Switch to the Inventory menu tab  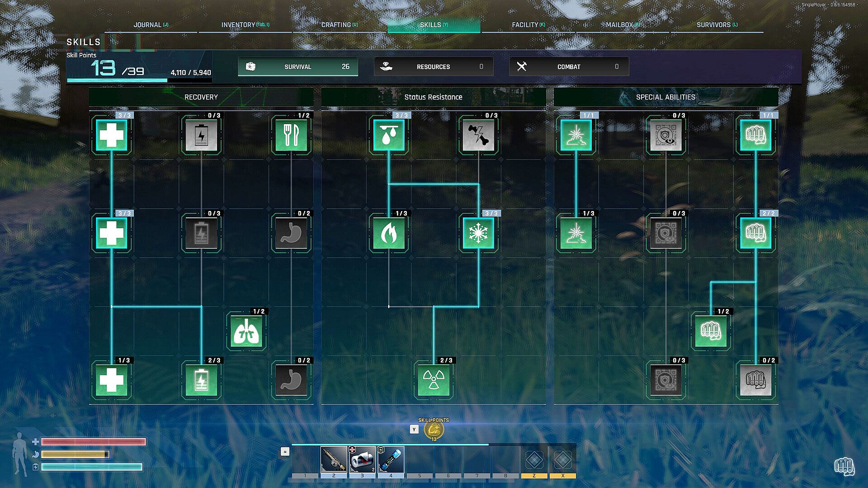tap(245, 25)
